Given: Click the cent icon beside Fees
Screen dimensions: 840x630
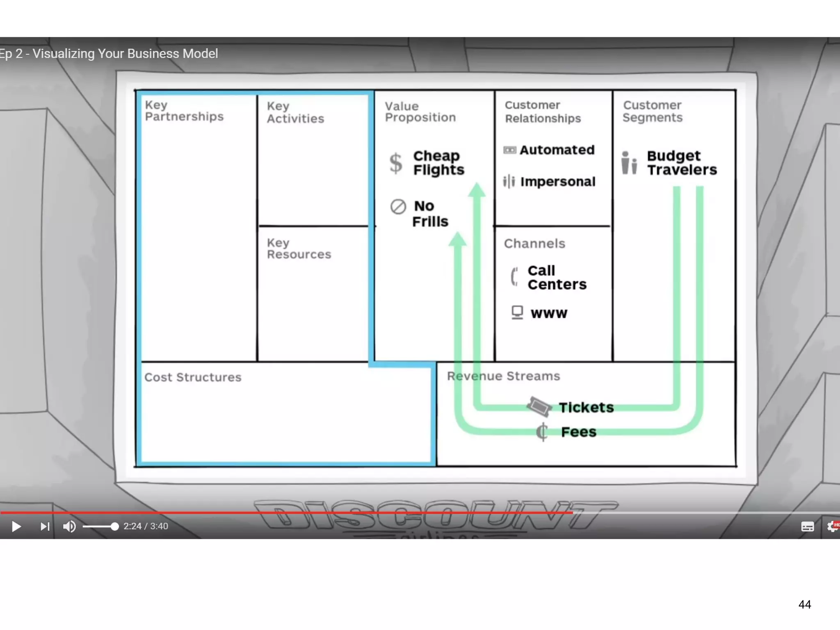Looking at the screenshot, I should 542,432.
